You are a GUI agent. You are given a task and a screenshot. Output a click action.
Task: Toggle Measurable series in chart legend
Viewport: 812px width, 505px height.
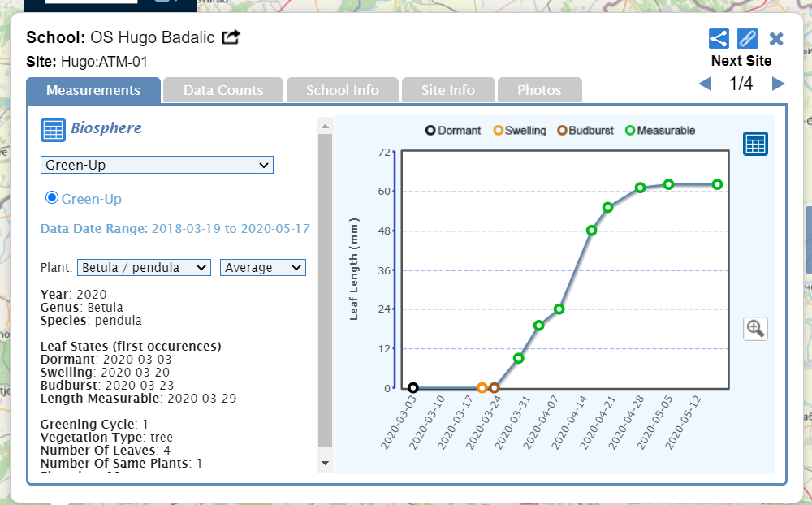[x=659, y=131]
